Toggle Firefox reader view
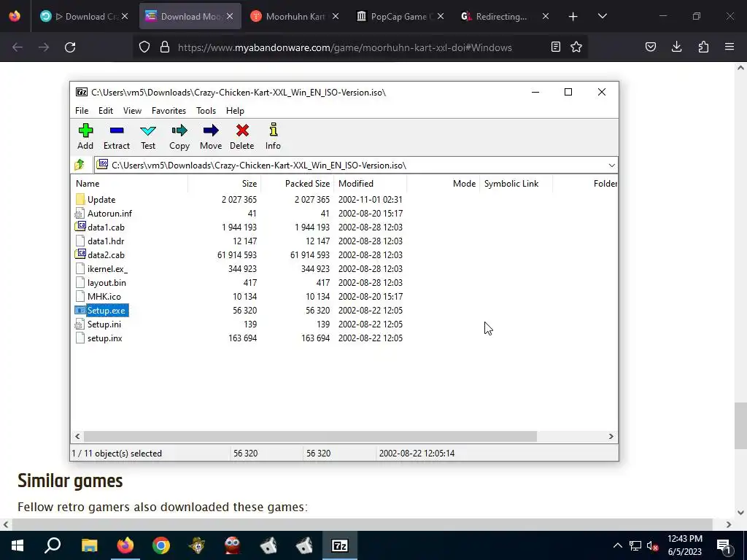Viewport: 747px width, 560px height. click(555, 47)
